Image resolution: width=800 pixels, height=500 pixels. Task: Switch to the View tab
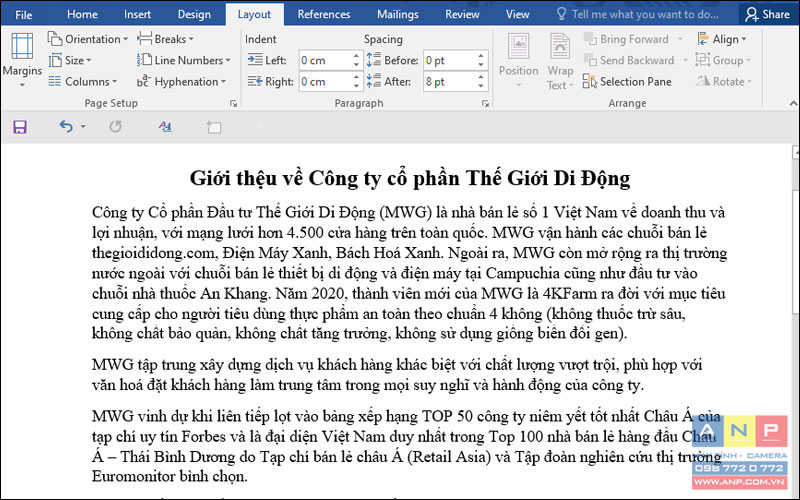pos(517,14)
